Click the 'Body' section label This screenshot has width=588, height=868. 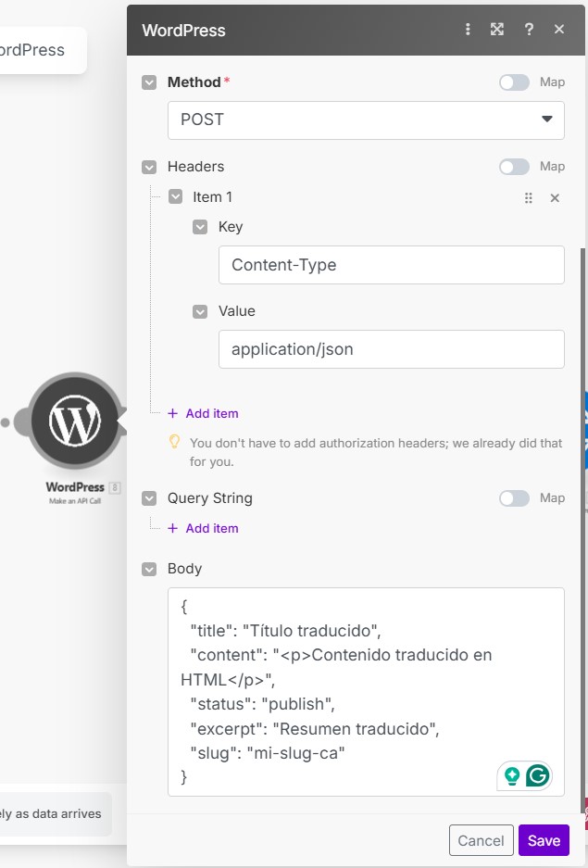(x=185, y=569)
